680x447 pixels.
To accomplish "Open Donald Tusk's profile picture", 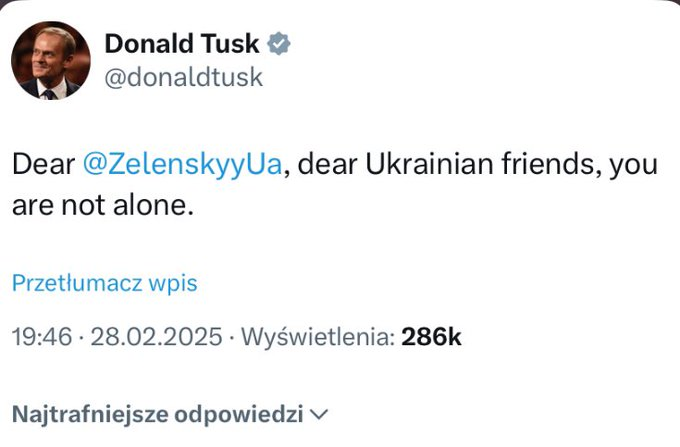I will (50, 60).
